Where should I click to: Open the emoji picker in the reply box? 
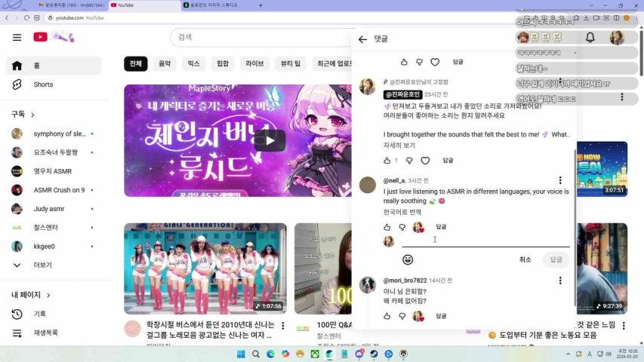click(408, 259)
